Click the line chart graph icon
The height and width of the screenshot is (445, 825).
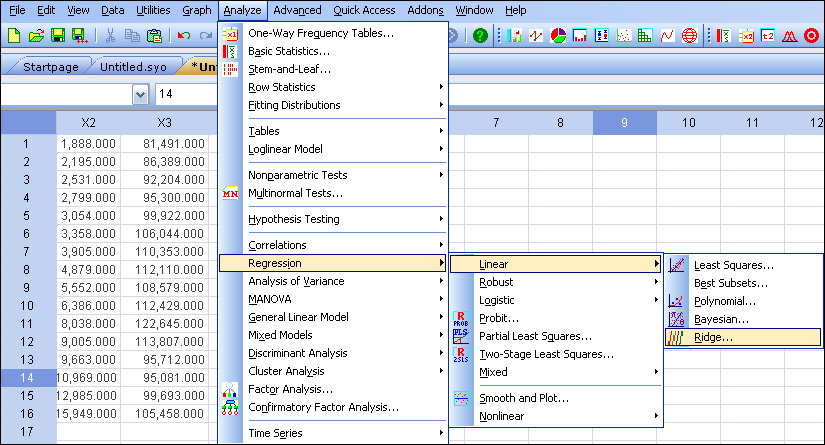pyautogui.click(x=536, y=36)
